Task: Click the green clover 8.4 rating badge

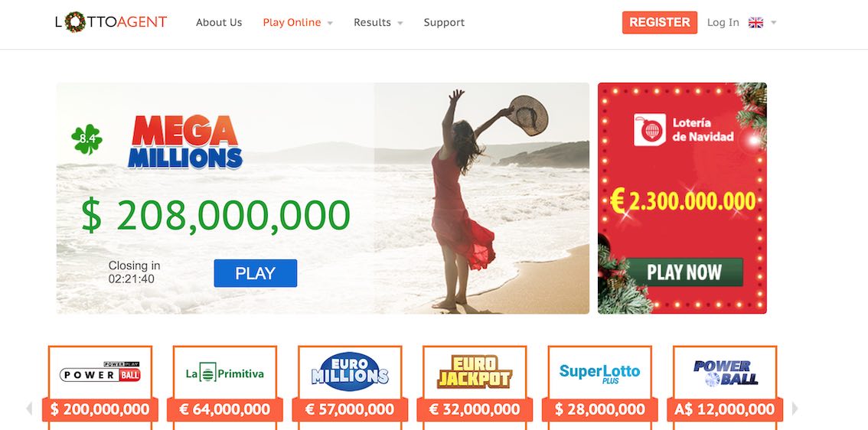Action: [x=87, y=139]
